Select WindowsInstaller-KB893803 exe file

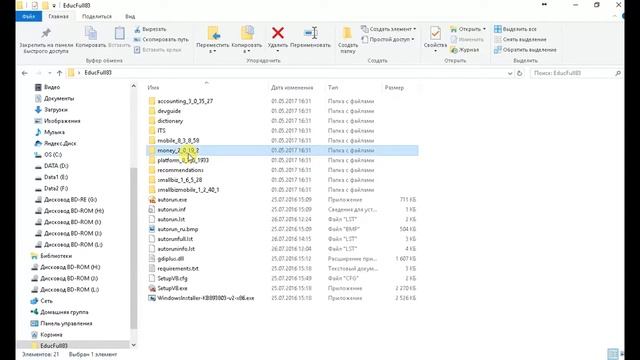point(206,298)
